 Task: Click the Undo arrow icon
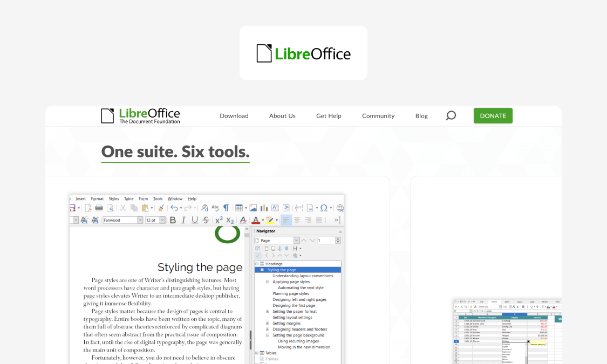pyautogui.click(x=174, y=208)
